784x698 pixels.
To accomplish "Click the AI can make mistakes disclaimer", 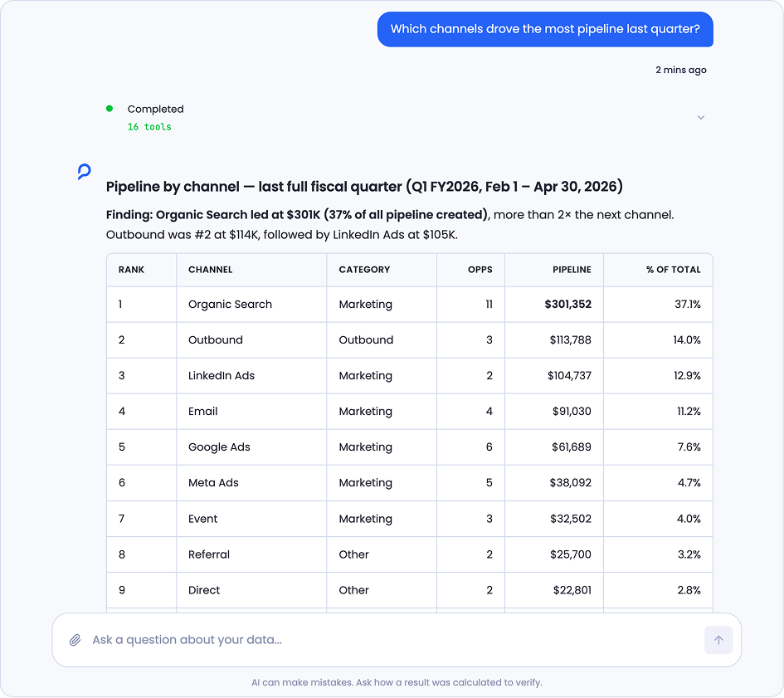I will pyautogui.click(x=397, y=682).
